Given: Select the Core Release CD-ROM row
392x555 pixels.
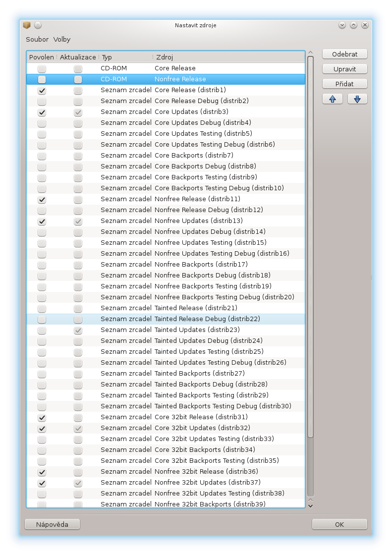Looking at the screenshot, I should click(166, 68).
